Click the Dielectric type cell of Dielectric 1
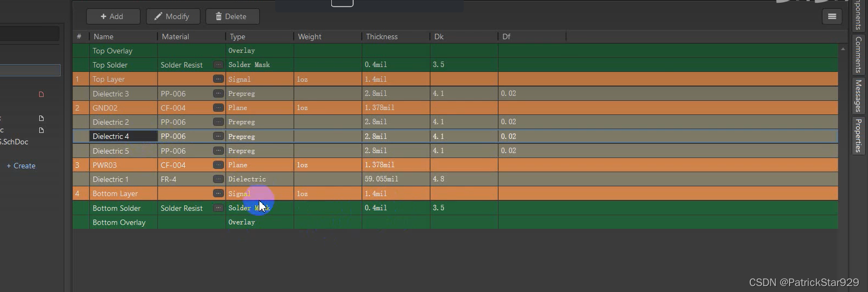868x292 pixels. point(260,179)
